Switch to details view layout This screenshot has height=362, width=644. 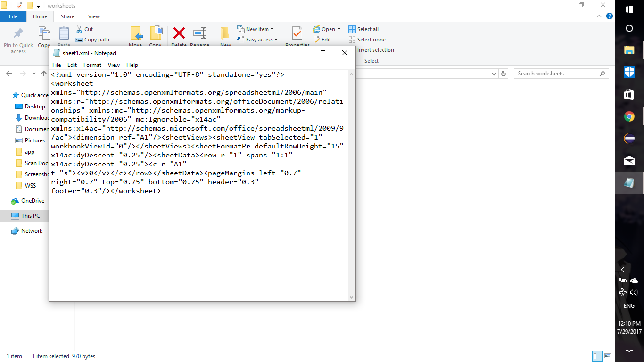pos(597,356)
